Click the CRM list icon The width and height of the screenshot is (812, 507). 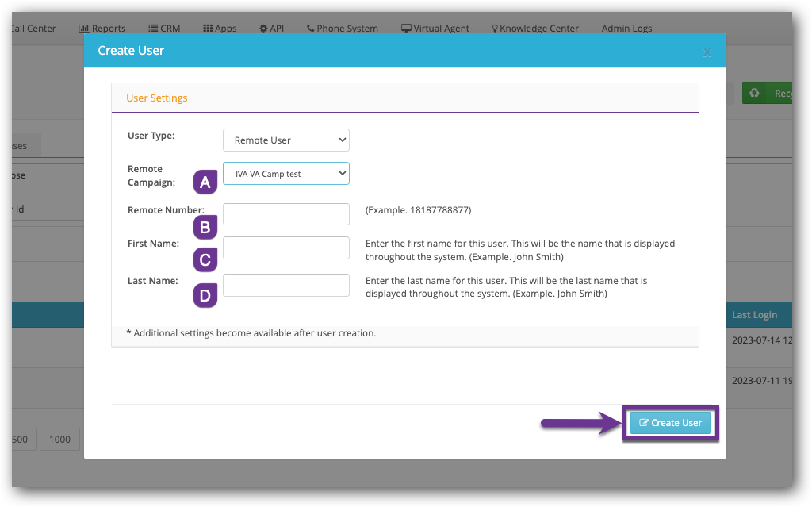tap(153, 29)
